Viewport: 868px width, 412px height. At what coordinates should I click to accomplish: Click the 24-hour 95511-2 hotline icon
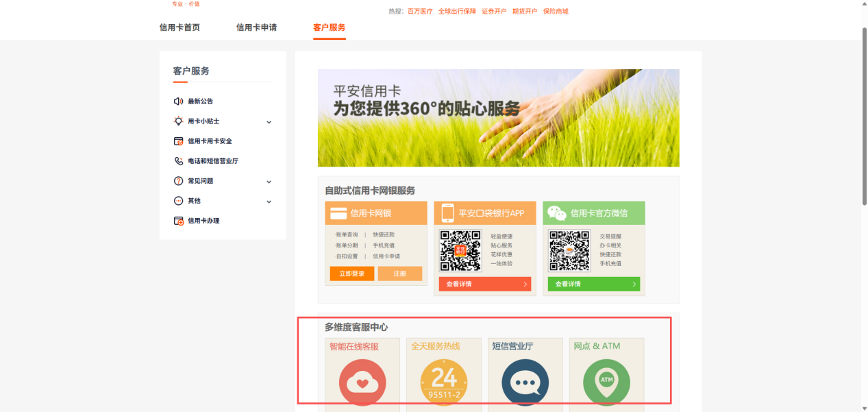444,383
